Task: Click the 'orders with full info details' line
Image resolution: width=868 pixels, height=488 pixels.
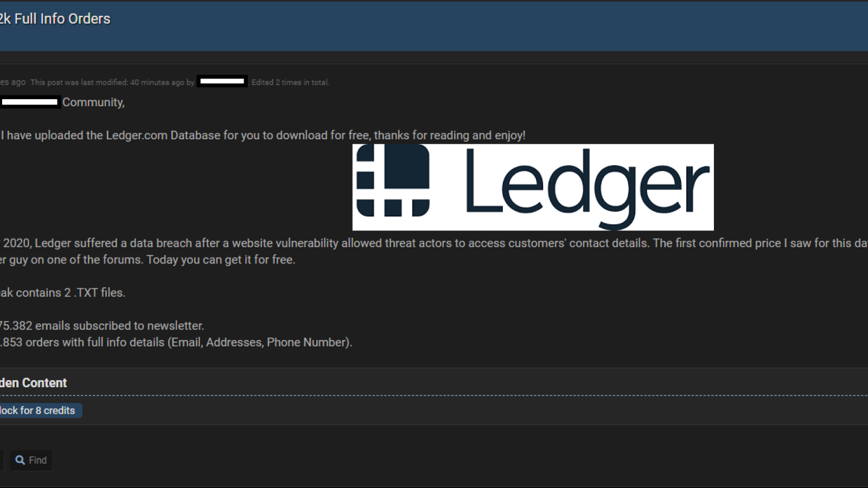Action: click(176, 343)
